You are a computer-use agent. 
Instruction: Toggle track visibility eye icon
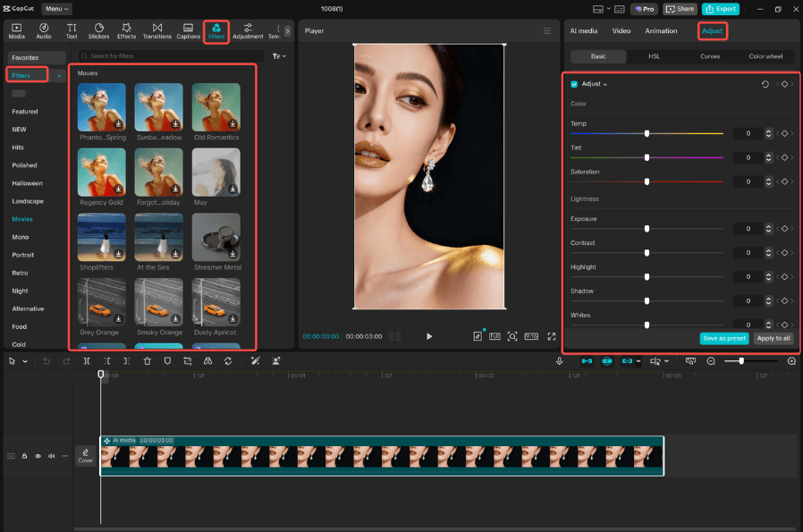click(x=38, y=456)
